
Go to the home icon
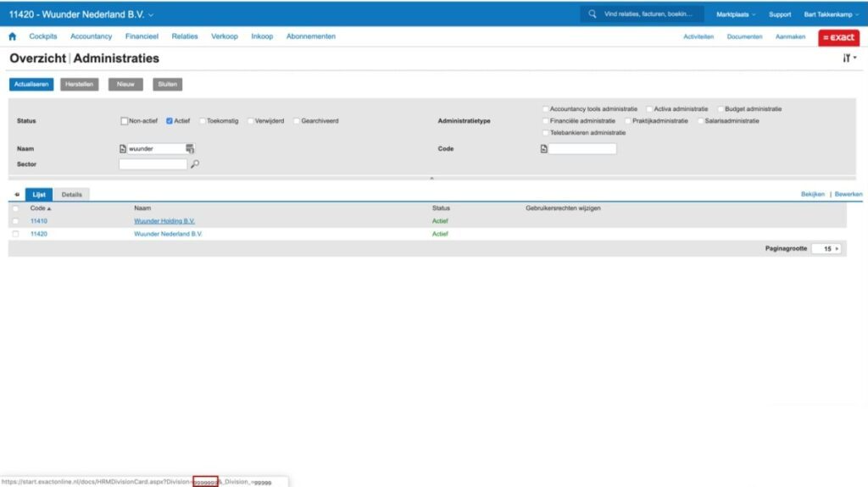click(x=12, y=36)
